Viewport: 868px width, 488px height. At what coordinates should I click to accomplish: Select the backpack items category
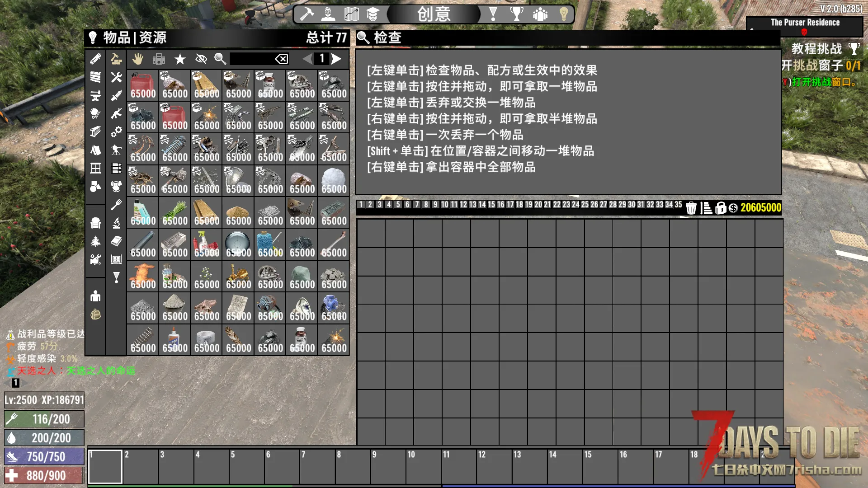pyautogui.click(x=95, y=314)
